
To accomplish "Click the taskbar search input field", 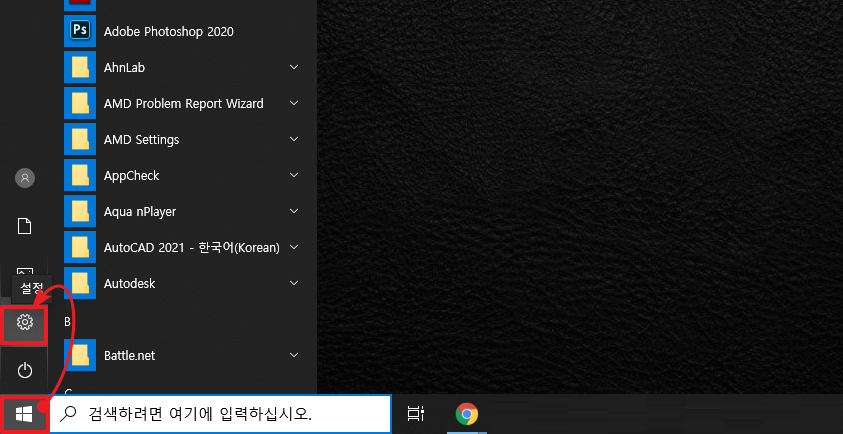I will tap(220, 414).
